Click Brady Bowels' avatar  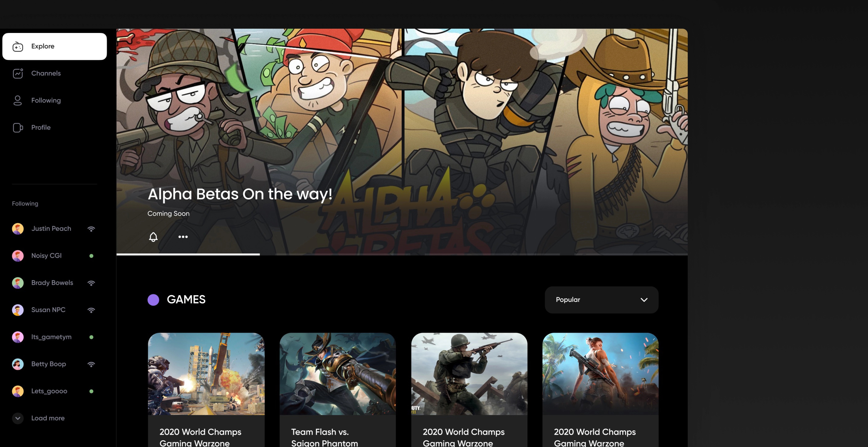(x=18, y=283)
